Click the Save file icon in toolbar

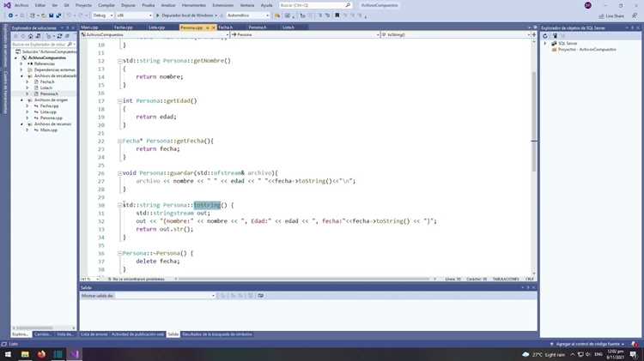tap(52, 15)
